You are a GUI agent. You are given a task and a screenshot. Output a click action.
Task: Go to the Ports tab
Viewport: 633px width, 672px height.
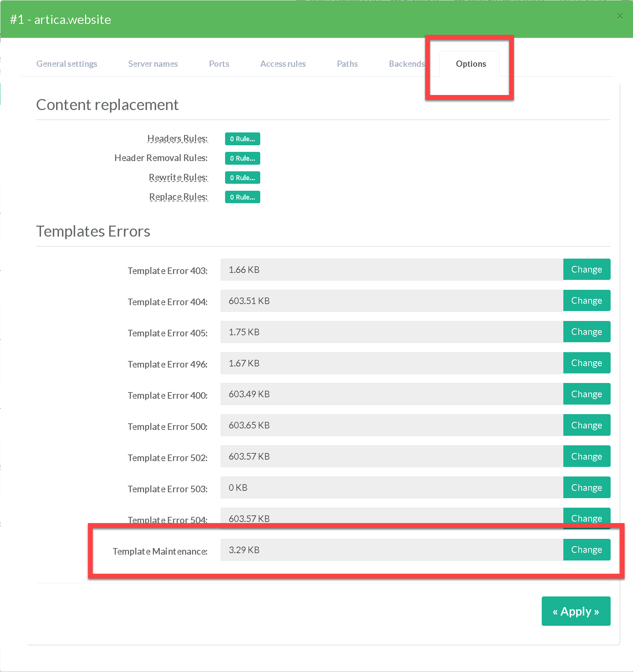(219, 64)
